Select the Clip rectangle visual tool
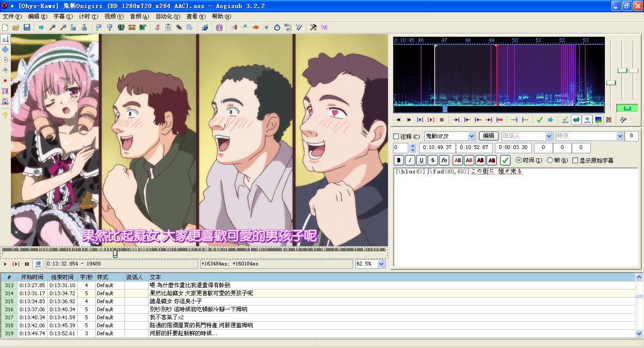 coord(5,91)
